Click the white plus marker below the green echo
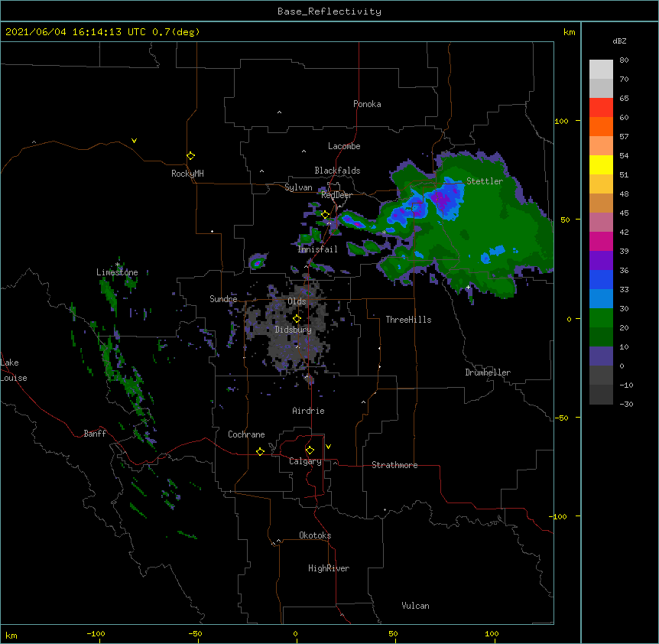Viewport: 659px width, 644px height. click(x=468, y=287)
